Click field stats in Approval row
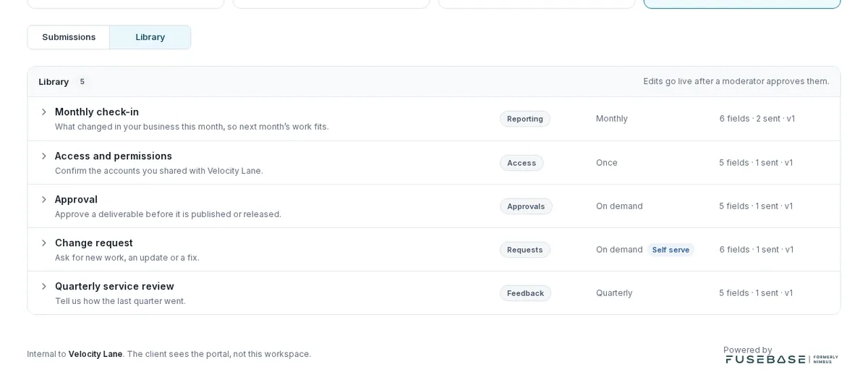This screenshot has height=380, width=868. tap(756, 206)
